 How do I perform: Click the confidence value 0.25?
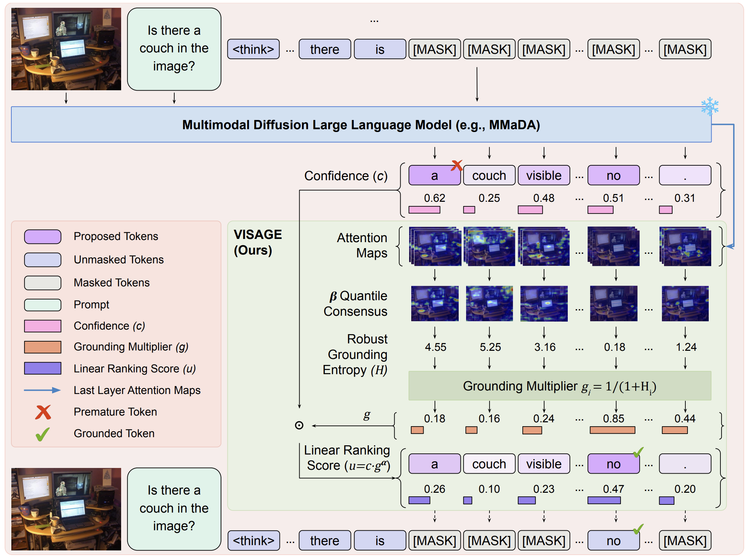[x=489, y=198]
